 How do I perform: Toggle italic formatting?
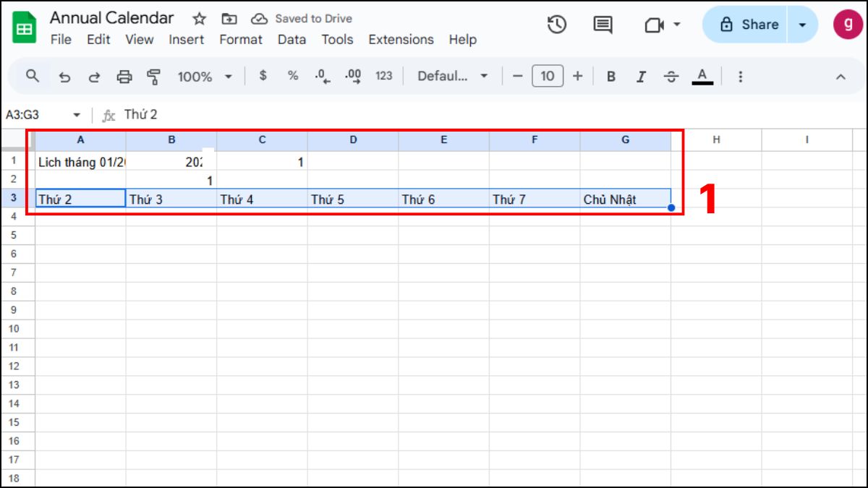(641, 76)
